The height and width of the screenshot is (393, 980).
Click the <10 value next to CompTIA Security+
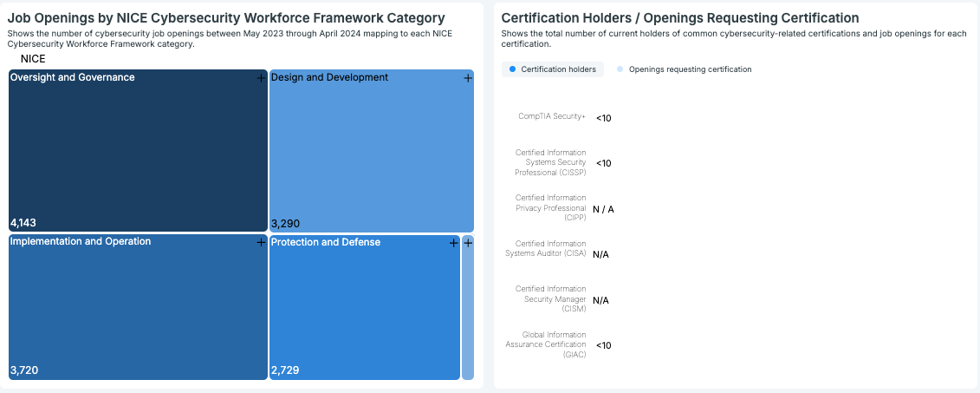tap(603, 118)
